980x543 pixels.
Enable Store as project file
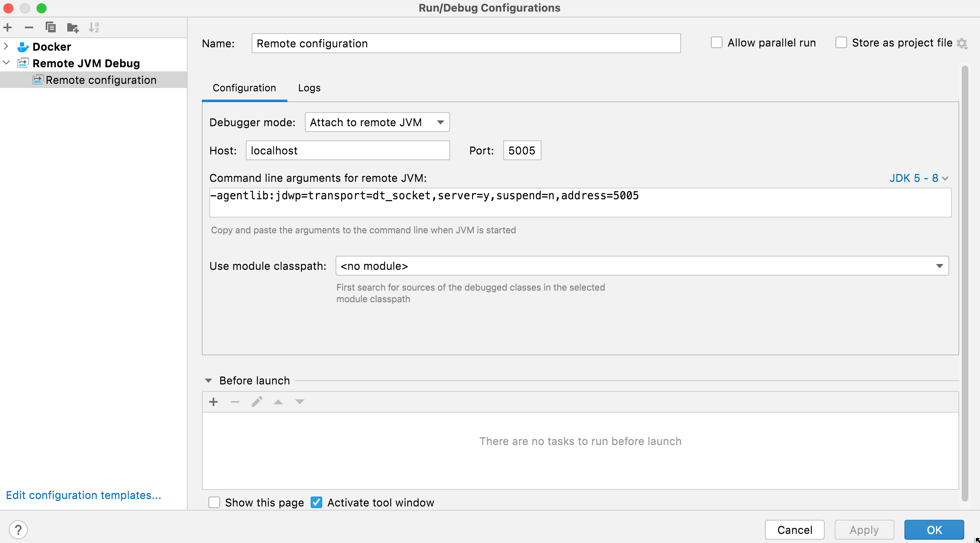click(x=841, y=43)
